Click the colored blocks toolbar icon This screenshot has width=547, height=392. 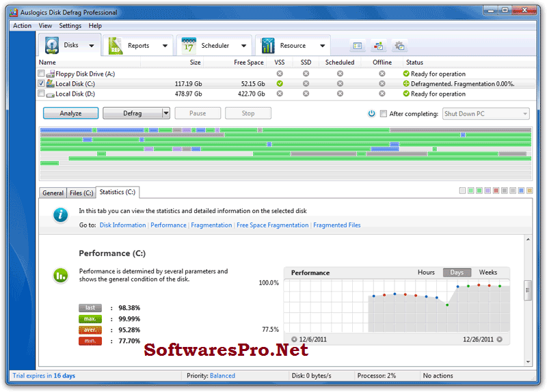click(379, 46)
